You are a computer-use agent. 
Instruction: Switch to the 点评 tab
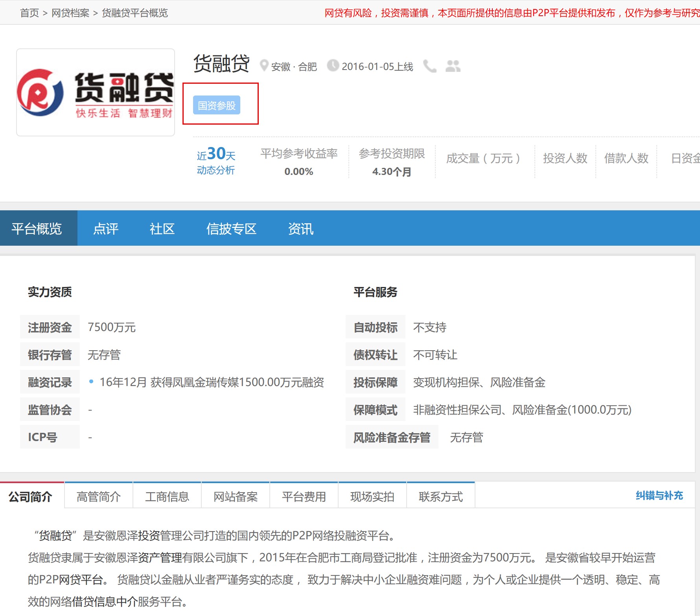coord(106,228)
